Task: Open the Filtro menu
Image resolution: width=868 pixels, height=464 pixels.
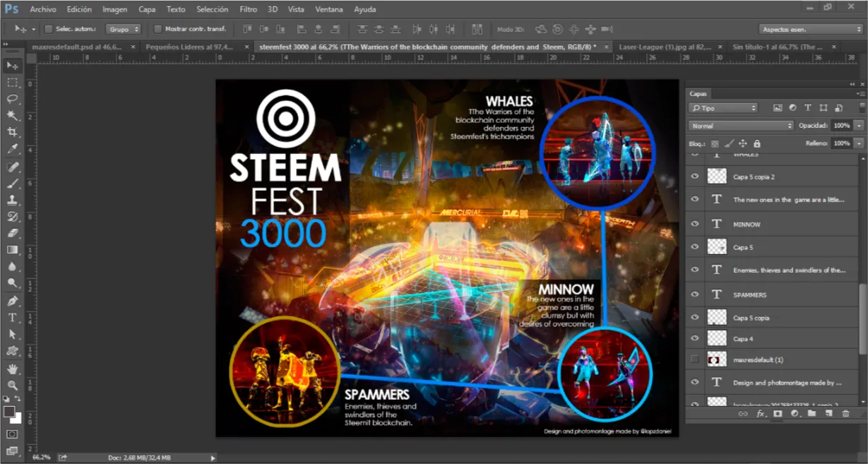Action: coord(248,10)
